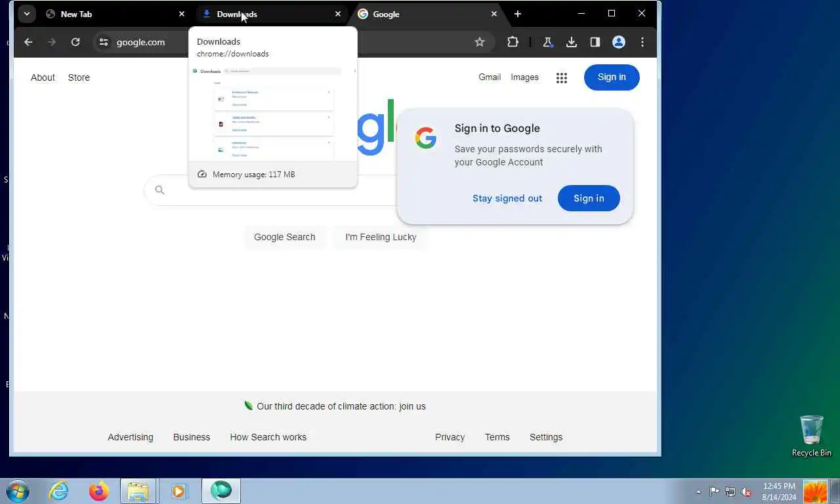
Task: Click the Google Search button
Action: pos(285,237)
